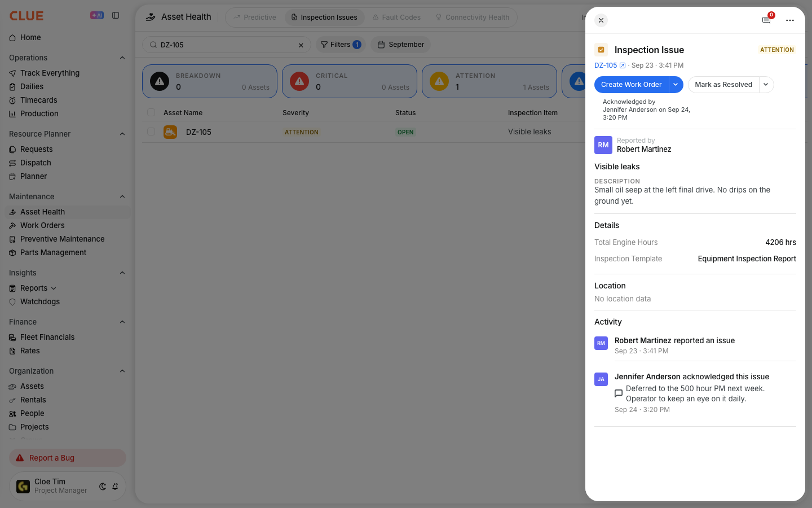Close the Inspection Issue panel
Viewport: 812px width, 508px height.
[x=601, y=20]
